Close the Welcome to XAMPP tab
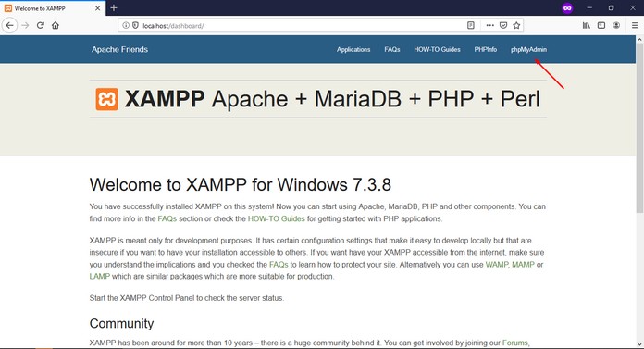Screen dimensions: 644x349 [98, 8]
